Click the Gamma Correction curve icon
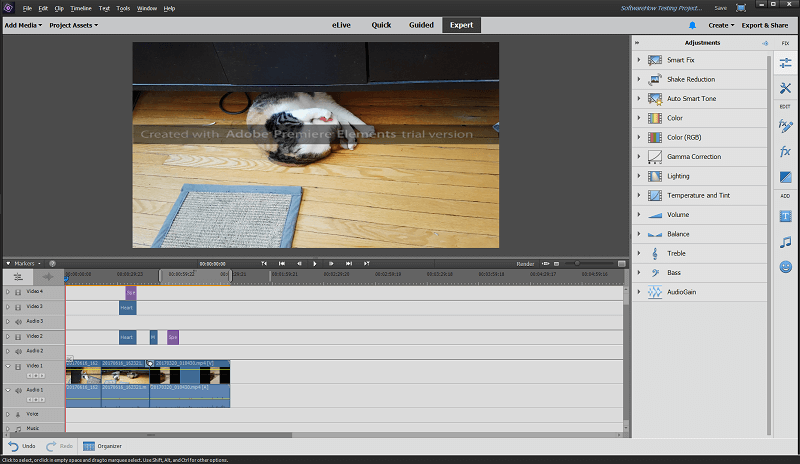Viewport: 800px width, 464px height. pos(655,157)
